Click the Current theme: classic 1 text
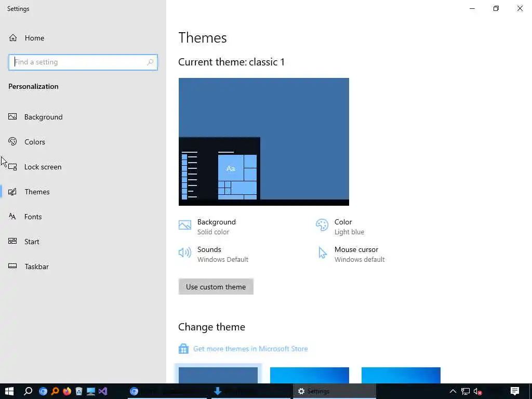 click(x=231, y=62)
